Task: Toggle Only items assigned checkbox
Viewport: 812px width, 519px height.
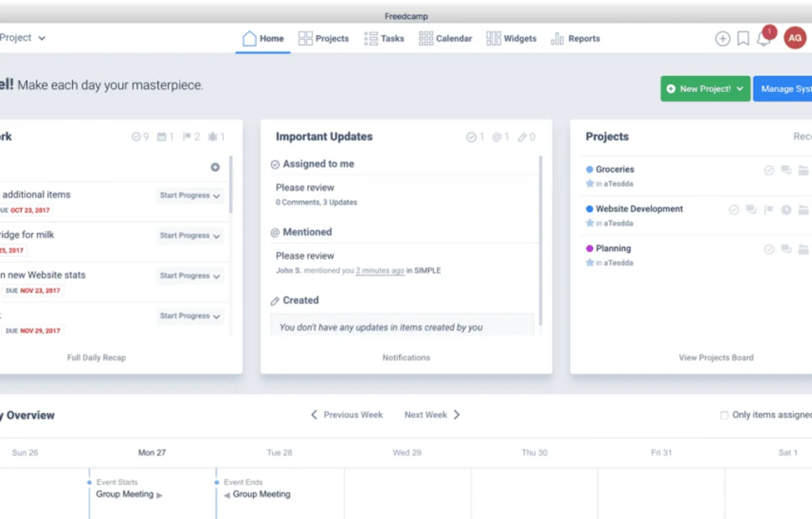Action: coord(724,415)
